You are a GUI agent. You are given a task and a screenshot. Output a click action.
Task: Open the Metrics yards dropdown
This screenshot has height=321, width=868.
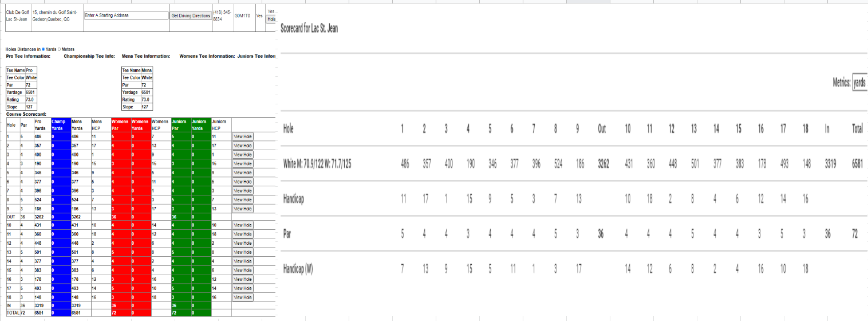[860, 83]
